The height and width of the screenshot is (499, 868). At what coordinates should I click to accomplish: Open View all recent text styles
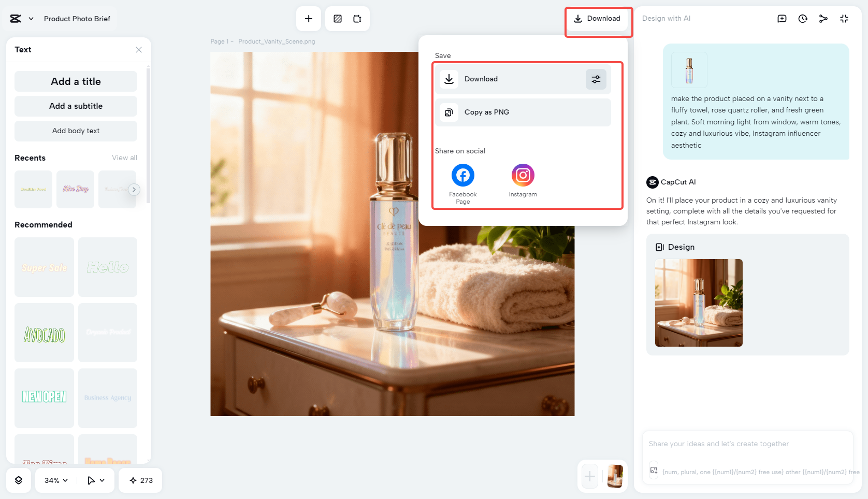(x=124, y=158)
